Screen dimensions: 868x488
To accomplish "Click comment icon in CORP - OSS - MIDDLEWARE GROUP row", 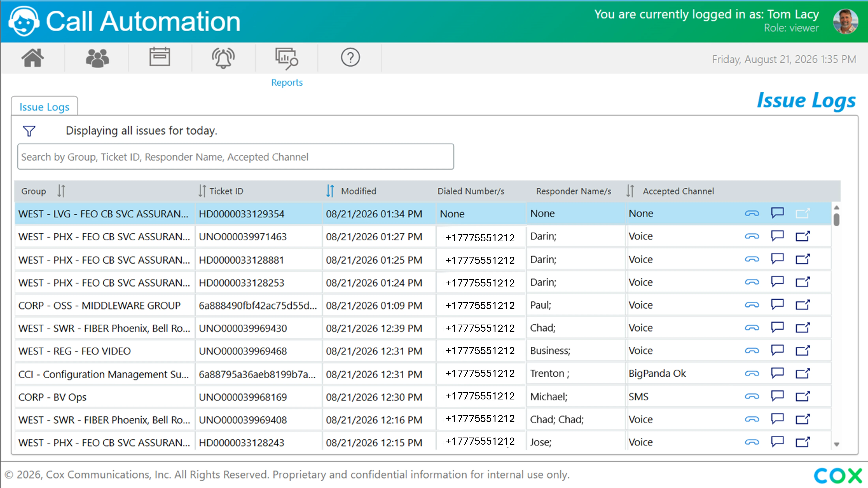I will pos(777,305).
